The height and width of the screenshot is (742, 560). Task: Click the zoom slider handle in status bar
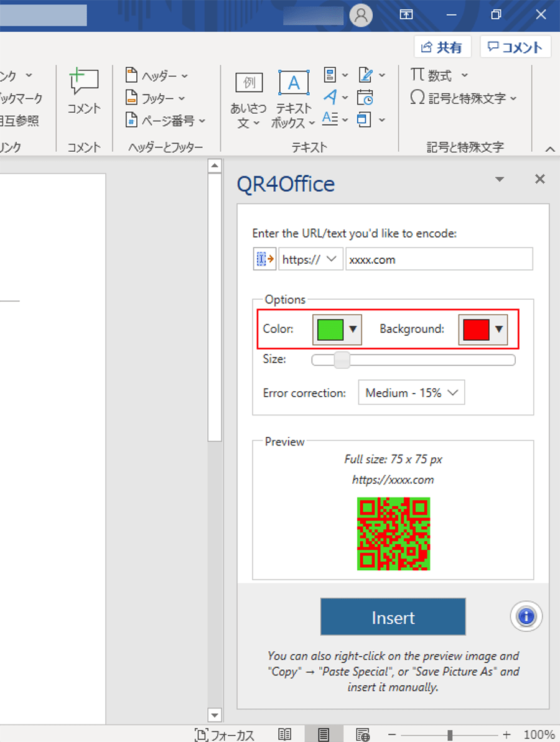(450, 735)
